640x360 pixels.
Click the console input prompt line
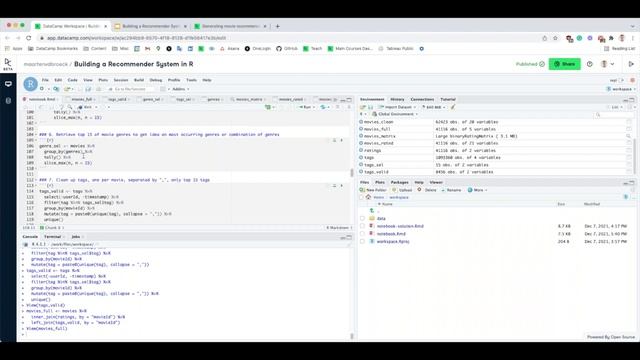click(x=188, y=334)
